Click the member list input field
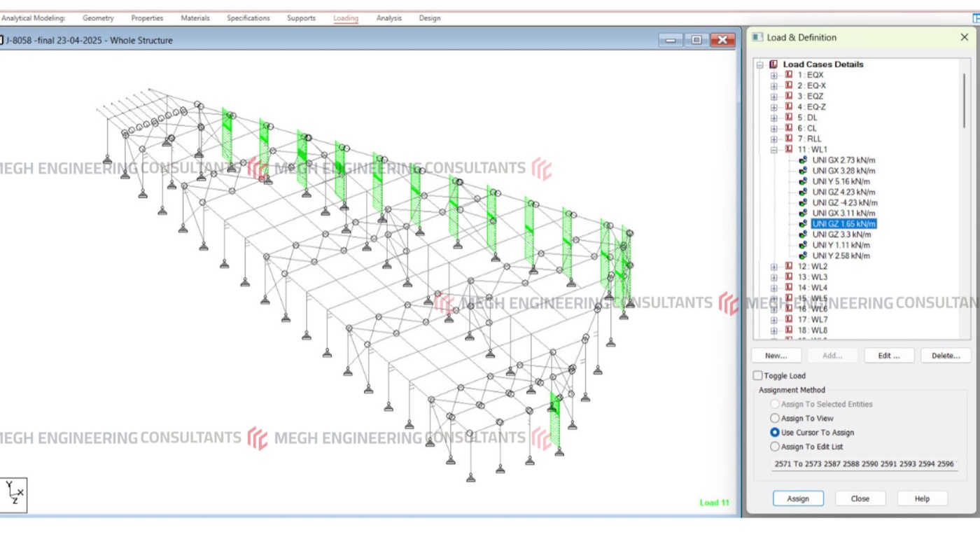 point(864,463)
